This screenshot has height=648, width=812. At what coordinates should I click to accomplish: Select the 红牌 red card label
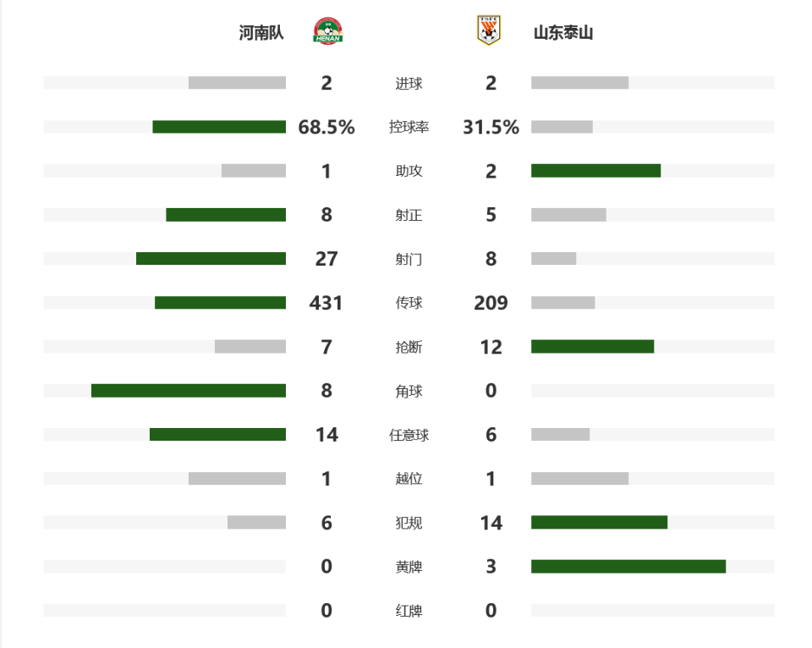[x=409, y=611]
